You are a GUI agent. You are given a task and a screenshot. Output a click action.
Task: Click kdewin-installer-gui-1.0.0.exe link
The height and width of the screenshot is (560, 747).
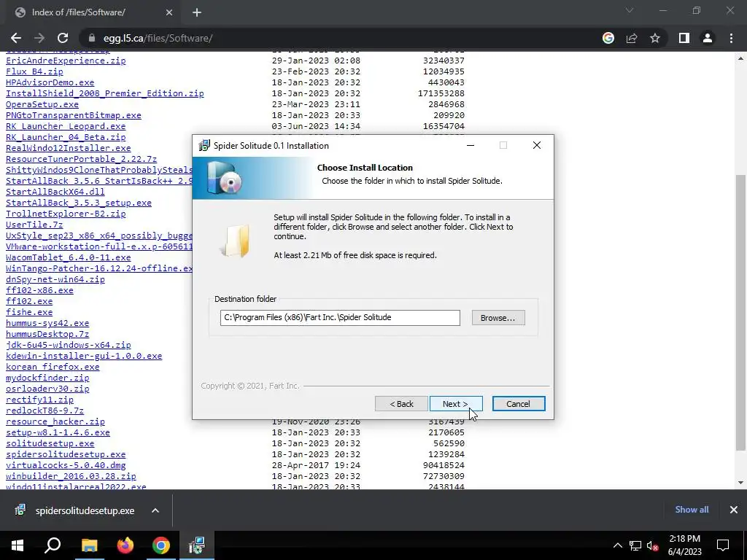point(84,356)
